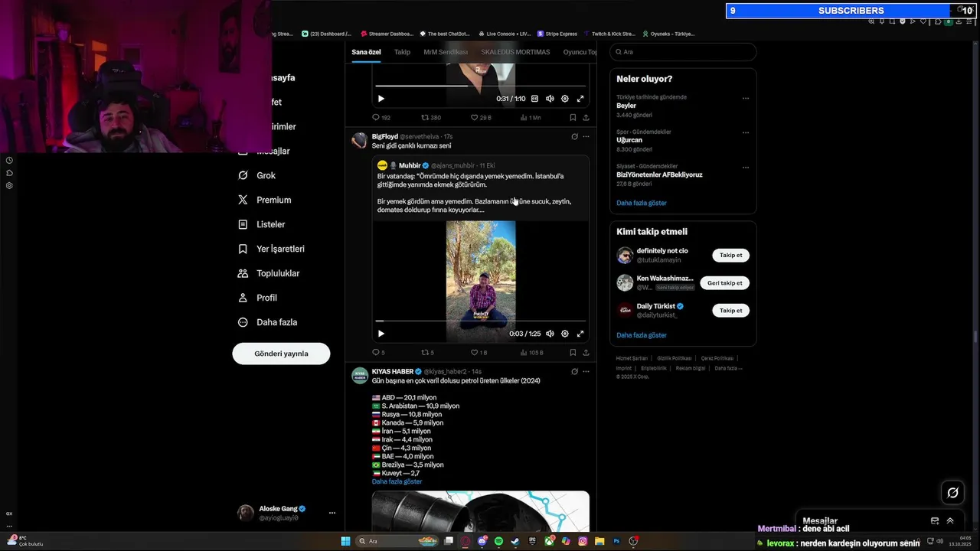This screenshot has width=980, height=551.
Task: Follow back Ken Wakashimaz
Action: click(x=724, y=282)
